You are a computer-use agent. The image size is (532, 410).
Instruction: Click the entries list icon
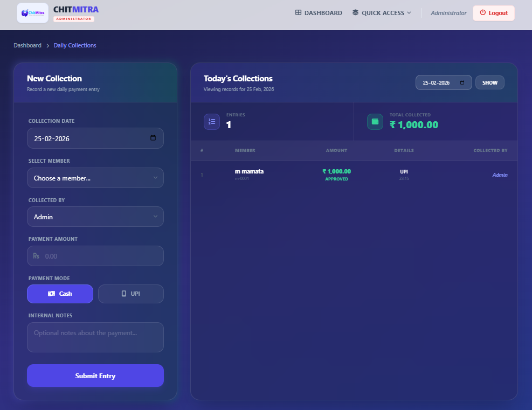click(x=212, y=122)
